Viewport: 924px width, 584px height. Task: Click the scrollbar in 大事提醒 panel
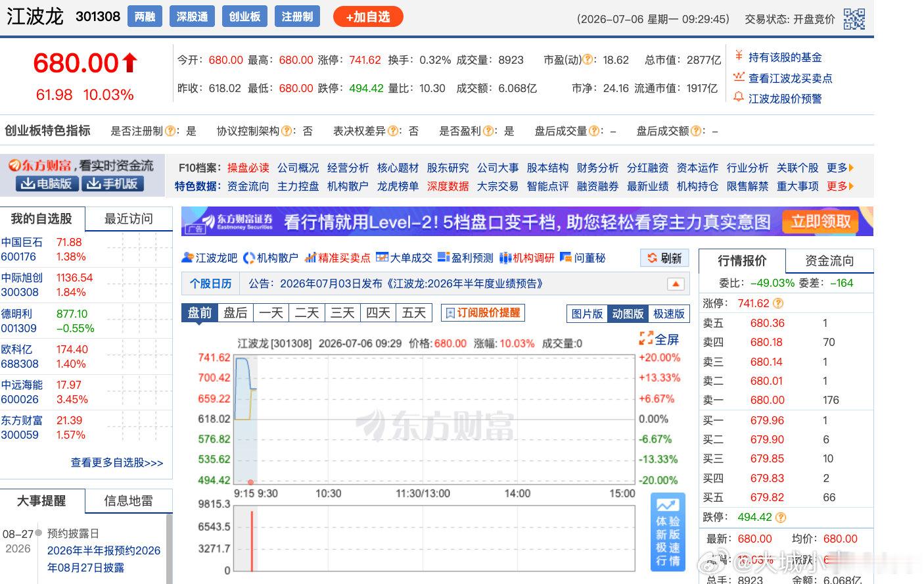[x=170, y=549]
